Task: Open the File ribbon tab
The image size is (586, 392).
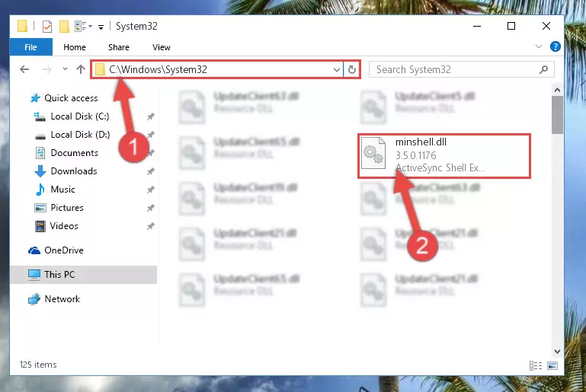Action: [31, 47]
